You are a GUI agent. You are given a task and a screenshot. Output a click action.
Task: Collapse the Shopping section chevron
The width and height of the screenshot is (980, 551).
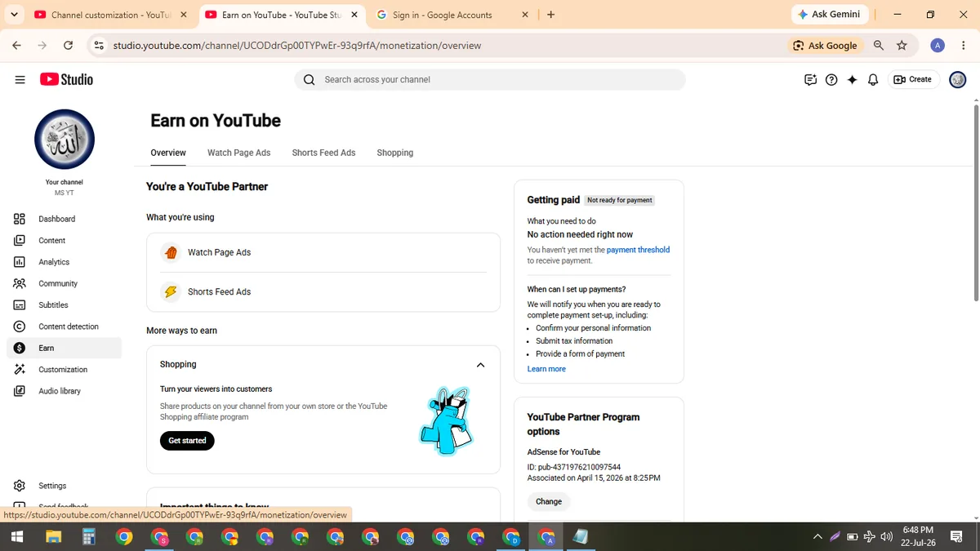tap(480, 365)
